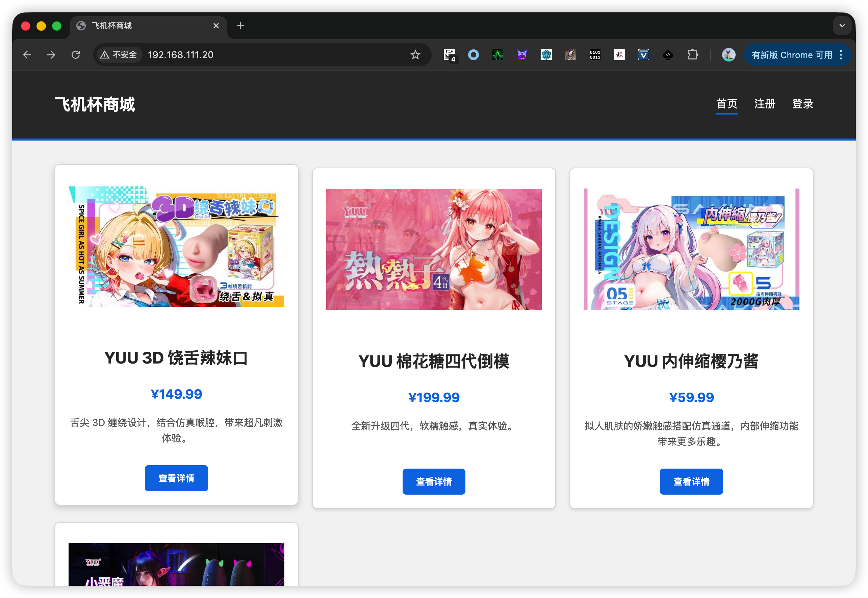
Task: Click 查看详情 for the ¥149.99 product
Action: 176,478
